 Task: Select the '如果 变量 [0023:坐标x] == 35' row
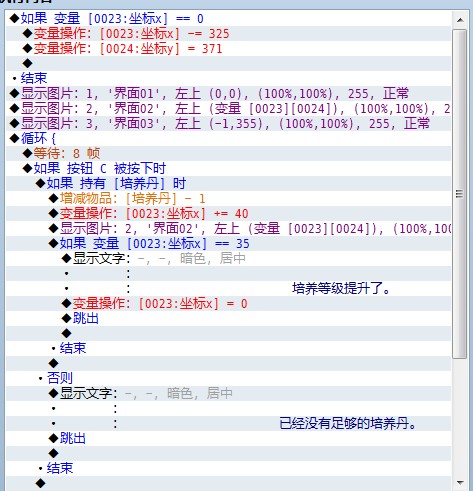coord(229,244)
